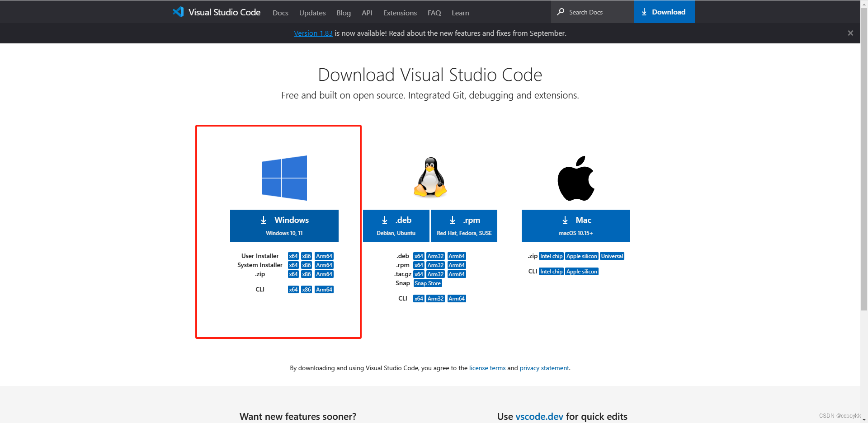The width and height of the screenshot is (868, 423).
Task: Get Mac CLI Intel chip
Action: 552,272
